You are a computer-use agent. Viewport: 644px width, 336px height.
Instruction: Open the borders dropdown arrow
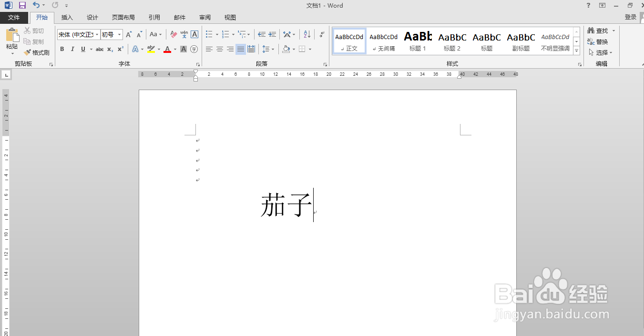tap(310, 49)
